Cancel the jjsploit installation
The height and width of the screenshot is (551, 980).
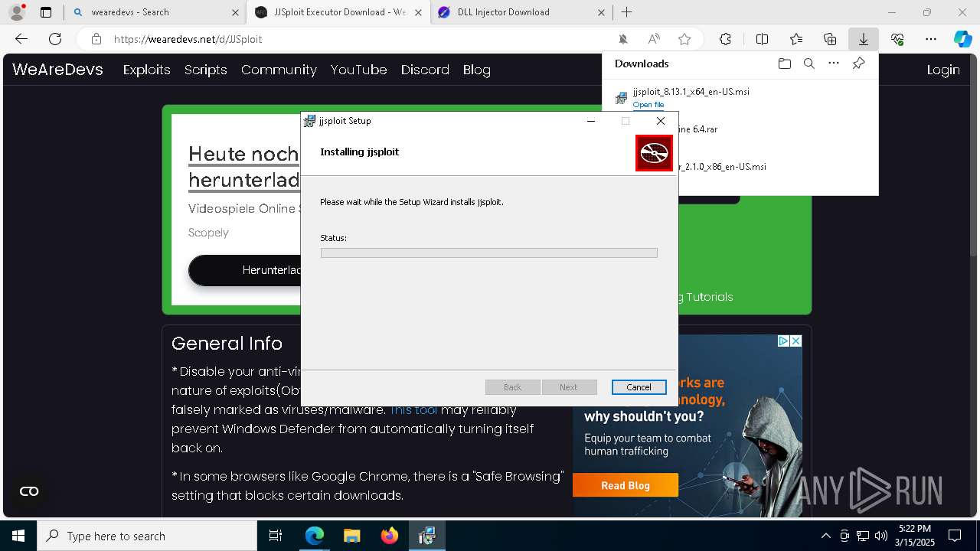click(639, 387)
